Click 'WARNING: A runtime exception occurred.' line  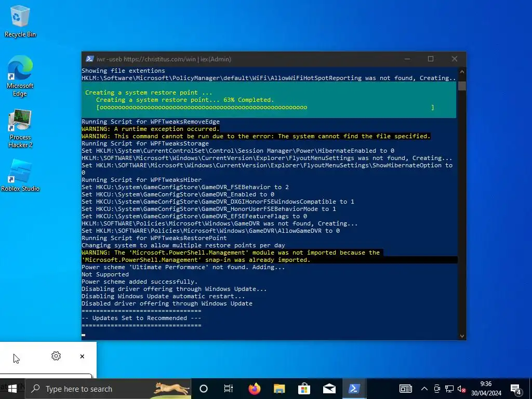click(x=151, y=129)
